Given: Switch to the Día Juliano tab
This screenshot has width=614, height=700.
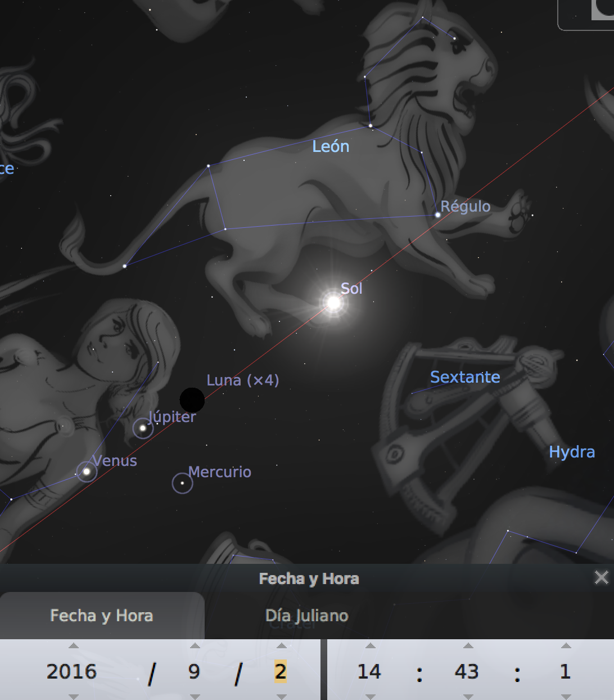Looking at the screenshot, I should [x=306, y=616].
